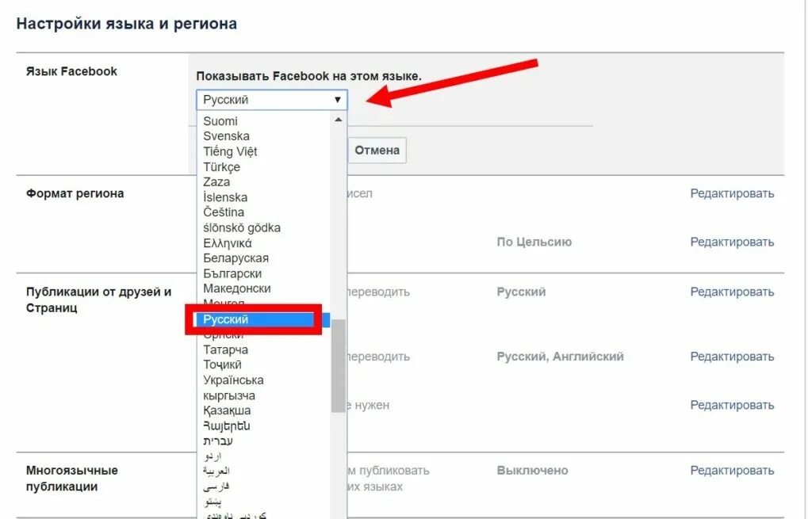Click the Многоязычные публикации section label

coord(71,478)
